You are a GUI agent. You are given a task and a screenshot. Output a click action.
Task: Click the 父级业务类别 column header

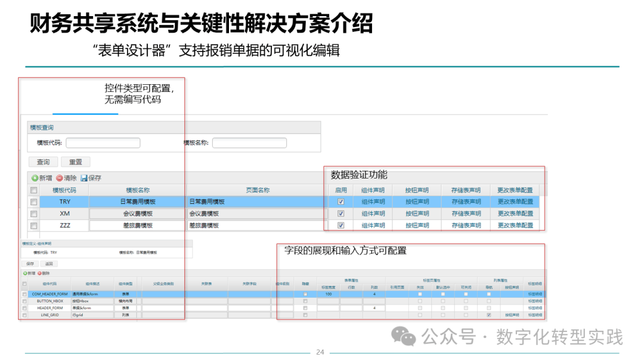[163, 284]
